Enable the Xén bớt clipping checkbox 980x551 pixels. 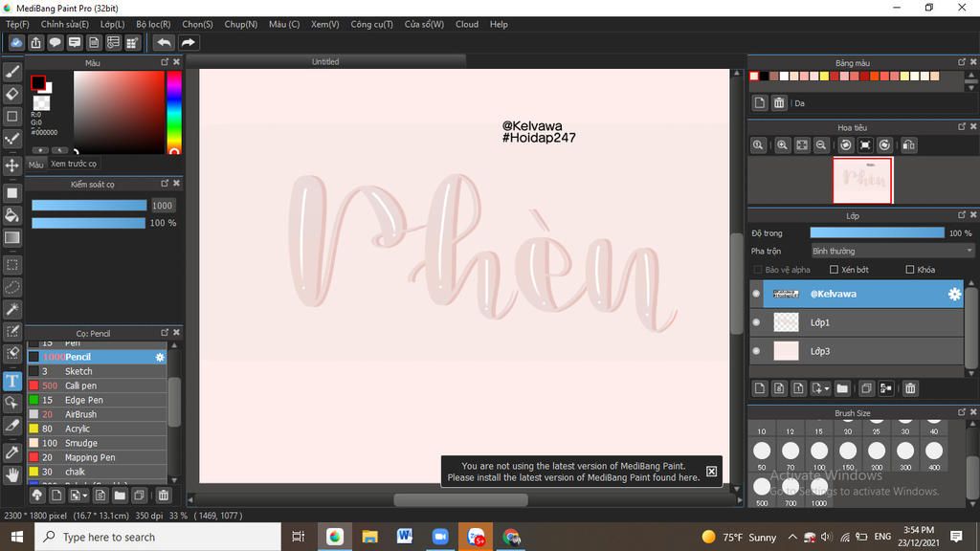coord(834,269)
